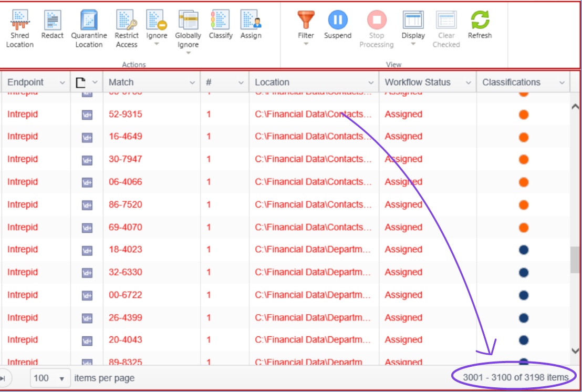Suspend processing with the pause icon
Screen dimensions: 582x392
point(338,19)
